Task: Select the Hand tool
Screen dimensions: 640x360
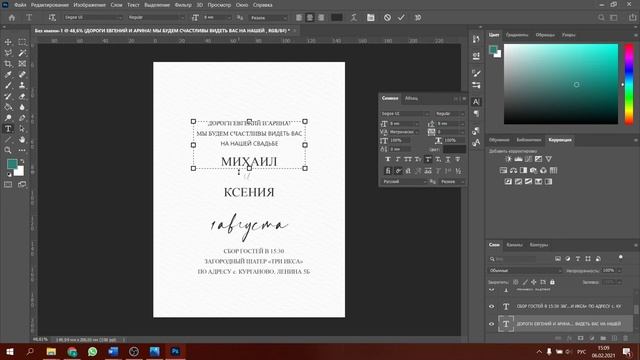Action: point(22,140)
